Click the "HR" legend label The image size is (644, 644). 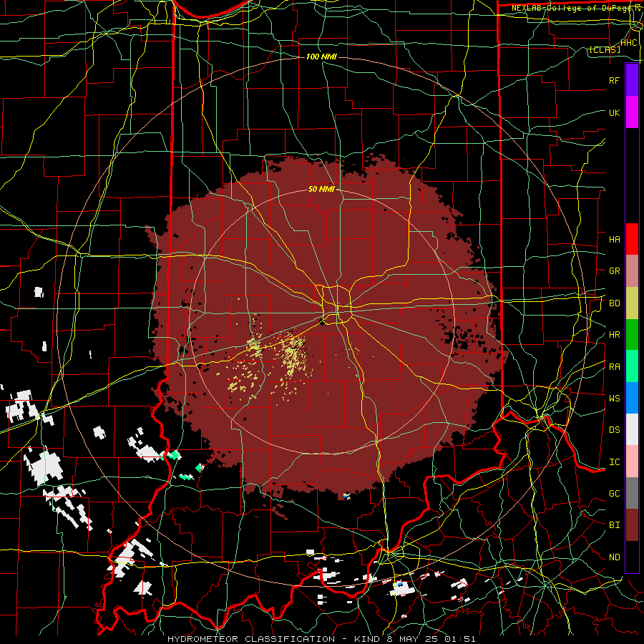(x=614, y=335)
